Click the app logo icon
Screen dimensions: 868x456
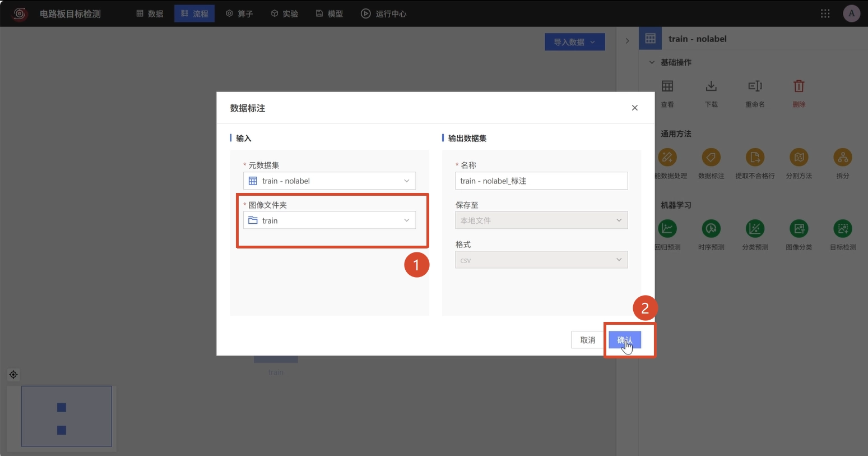pyautogui.click(x=20, y=13)
